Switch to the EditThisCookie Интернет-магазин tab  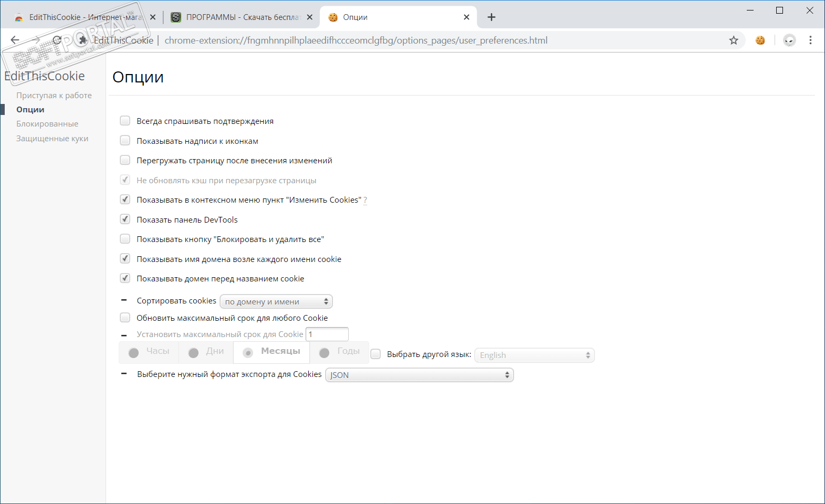(x=84, y=17)
